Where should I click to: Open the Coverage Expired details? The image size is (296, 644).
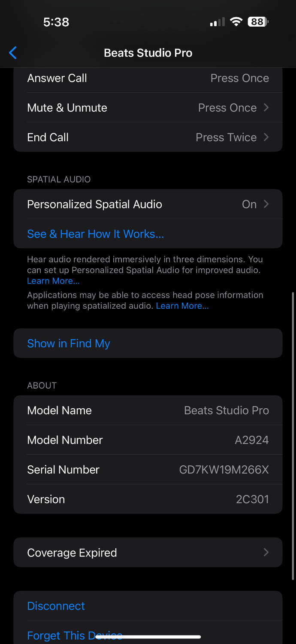click(148, 553)
